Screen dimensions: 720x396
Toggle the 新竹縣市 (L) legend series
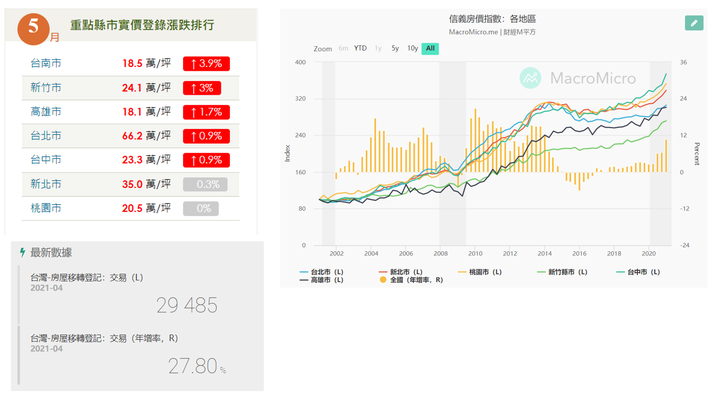click(562, 272)
